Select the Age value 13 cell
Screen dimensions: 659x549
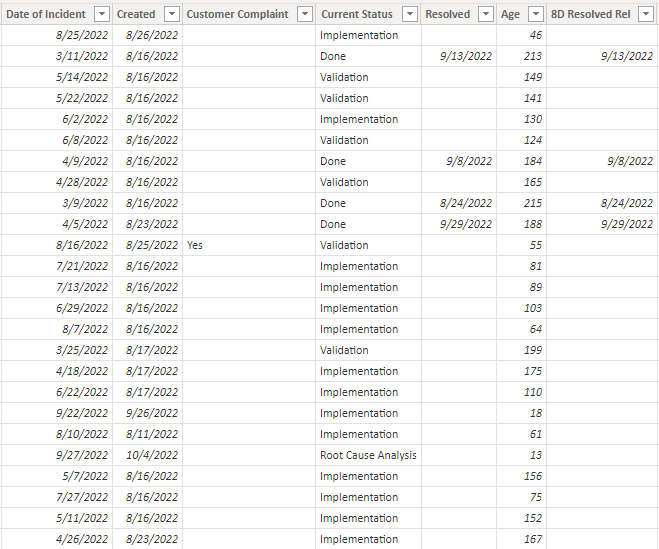click(x=522, y=455)
